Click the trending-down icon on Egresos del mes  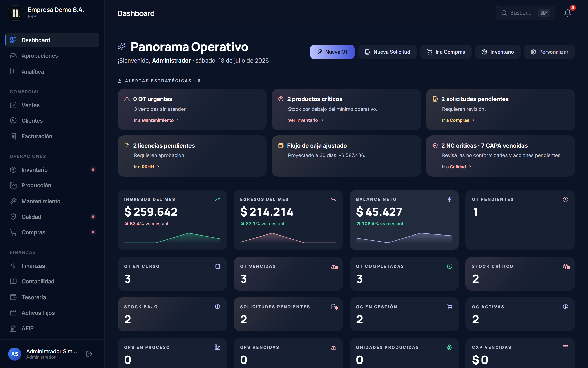pyautogui.click(x=334, y=200)
